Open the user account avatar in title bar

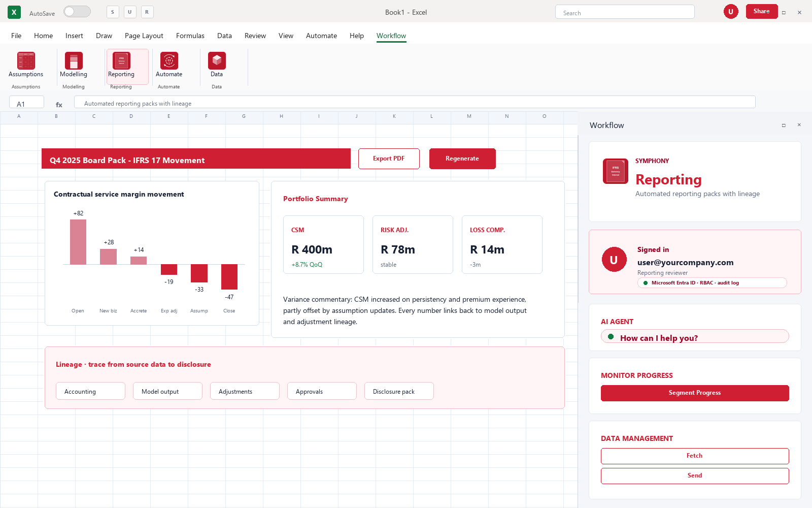731,12
